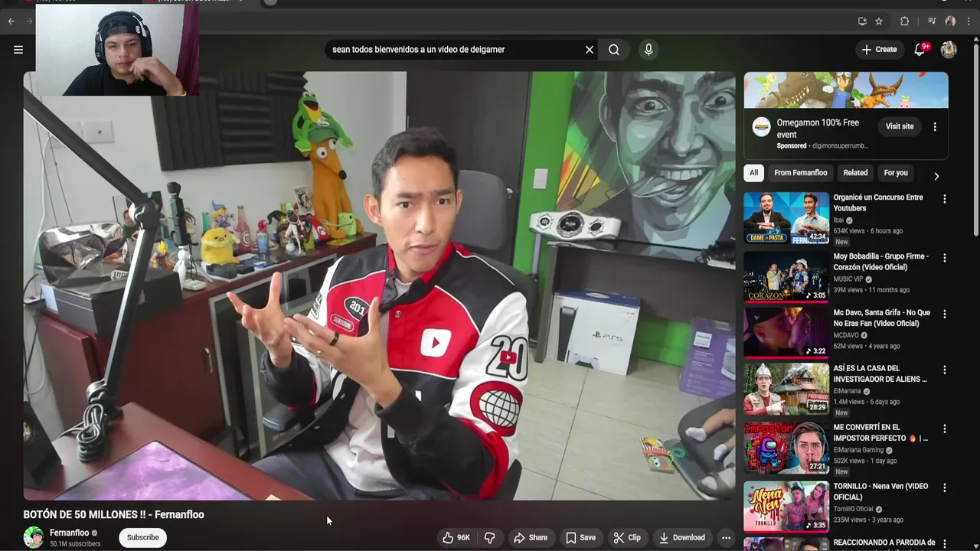The image size is (980, 551).
Task: Open the browser profile avatar
Action: pos(950,21)
